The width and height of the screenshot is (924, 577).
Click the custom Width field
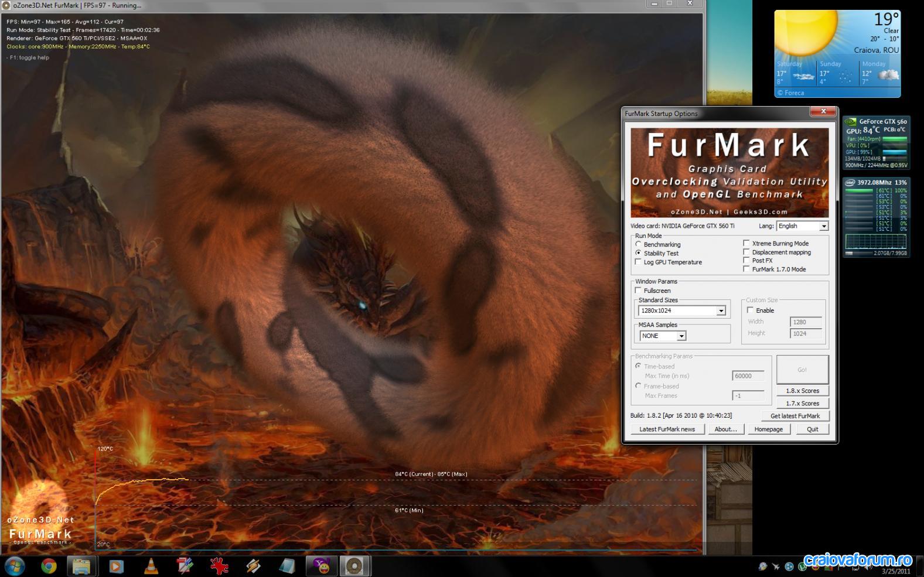click(806, 322)
